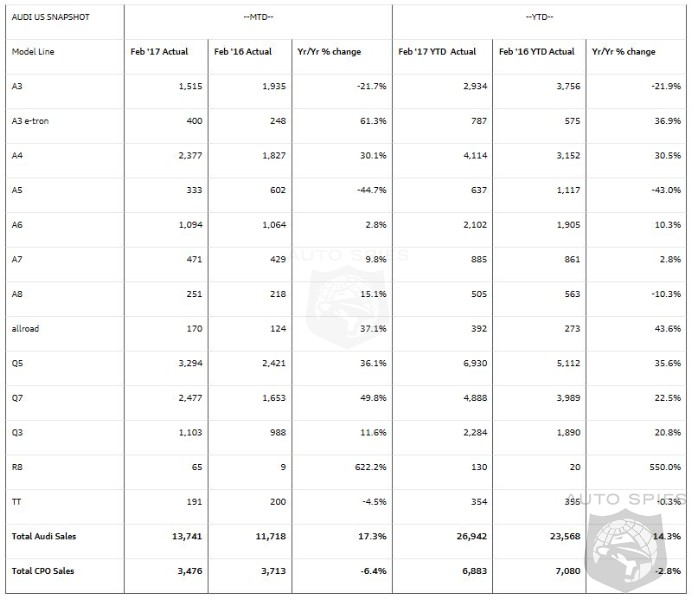This screenshot has width=692, height=600.
Task: Click the Q5 model row label
Action: [x=17, y=364]
